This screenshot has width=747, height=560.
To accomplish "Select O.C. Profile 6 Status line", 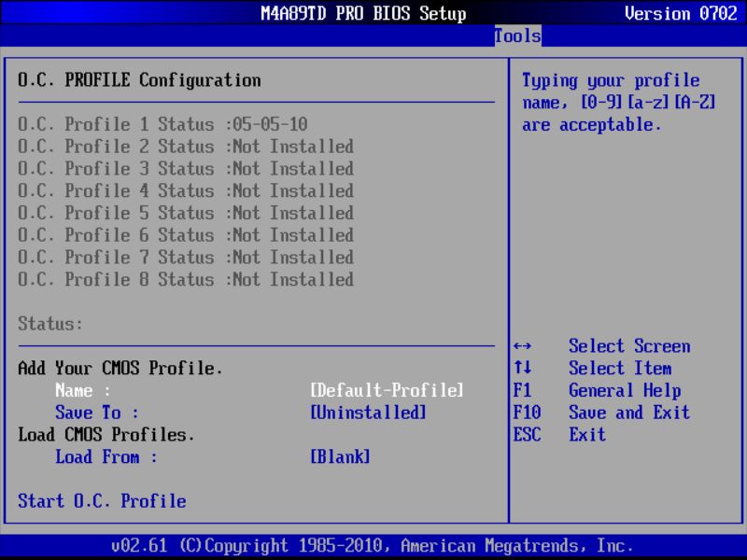I will [183, 235].
